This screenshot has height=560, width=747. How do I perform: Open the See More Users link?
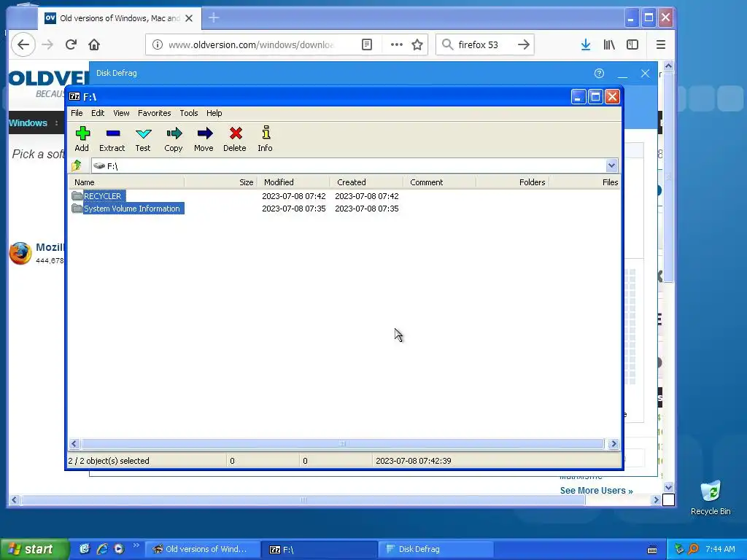coord(597,491)
